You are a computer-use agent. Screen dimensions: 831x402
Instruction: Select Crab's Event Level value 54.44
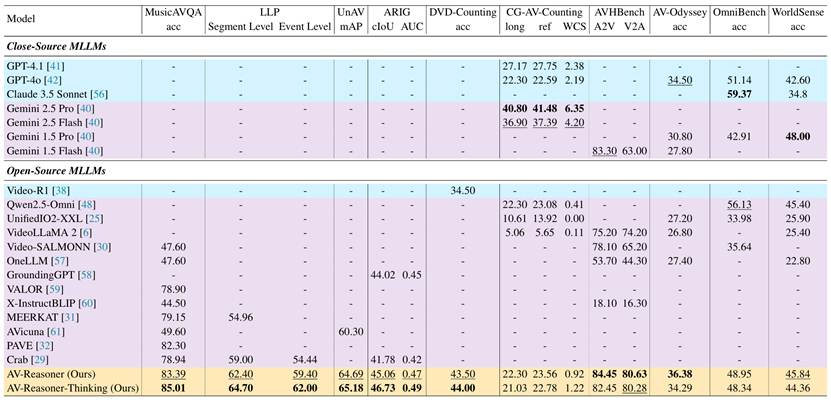pyautogui.click(x=304, y=361)
